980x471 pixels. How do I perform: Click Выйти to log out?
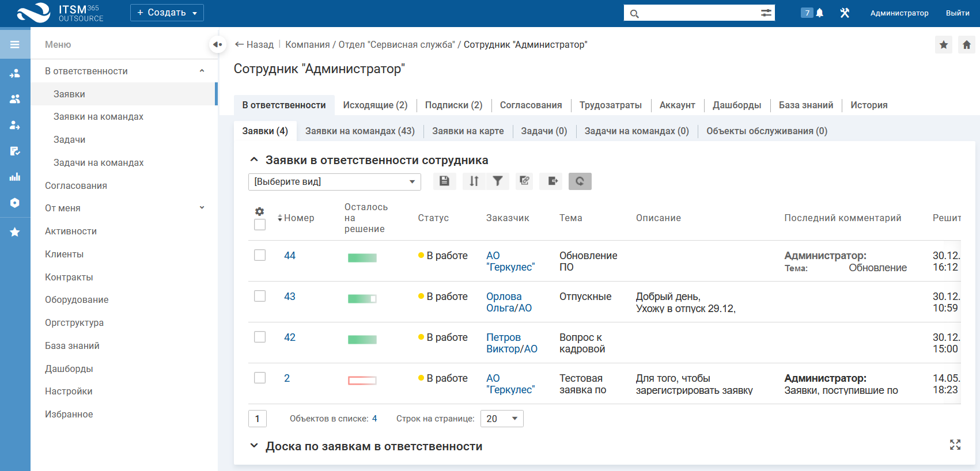pos(958,13)
